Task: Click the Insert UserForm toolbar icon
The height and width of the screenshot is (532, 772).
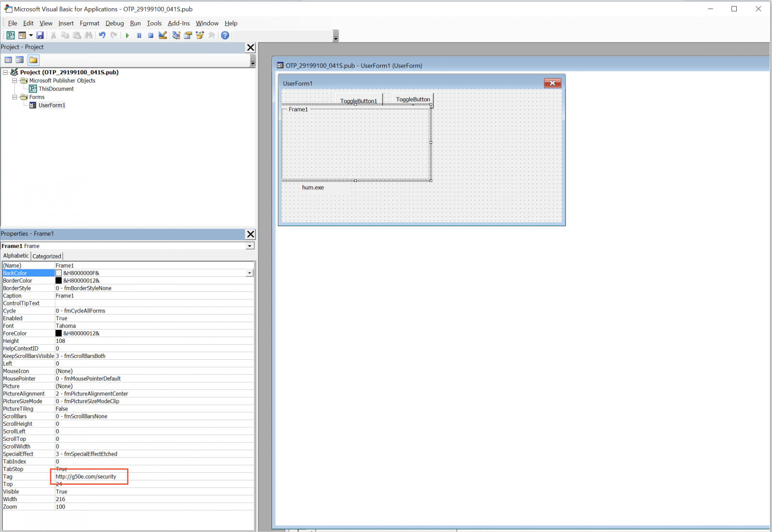Action: (22, 35)
